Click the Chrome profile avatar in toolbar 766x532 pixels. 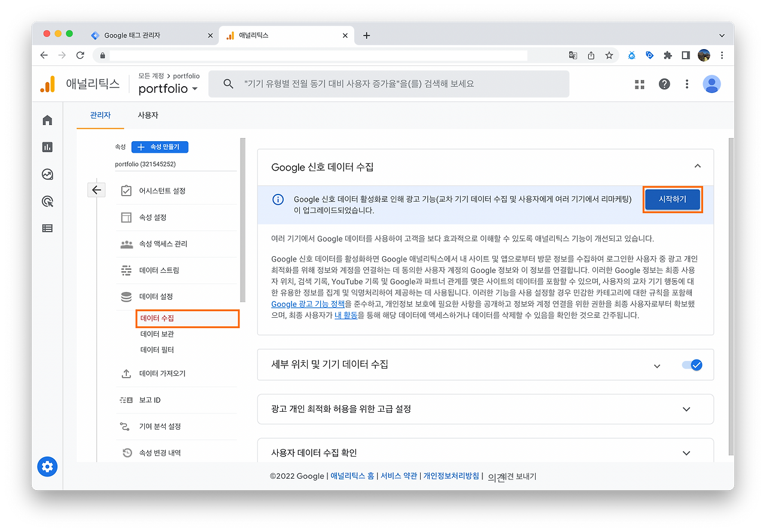coord(704,55)
